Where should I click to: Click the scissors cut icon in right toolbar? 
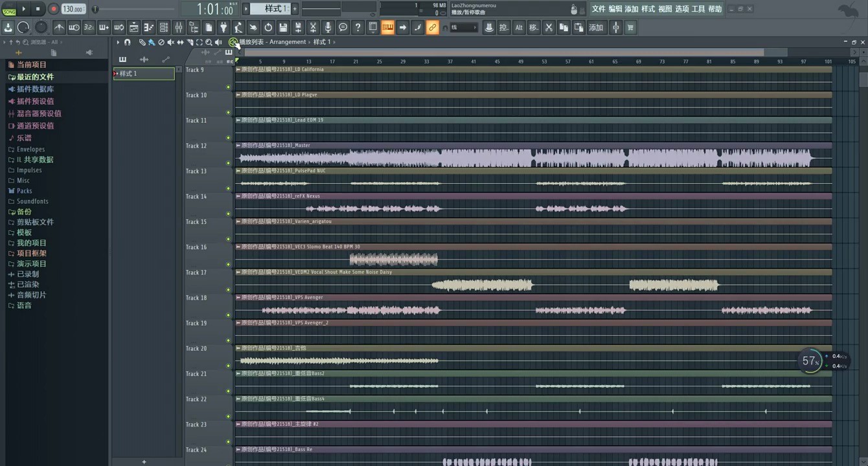549,27
